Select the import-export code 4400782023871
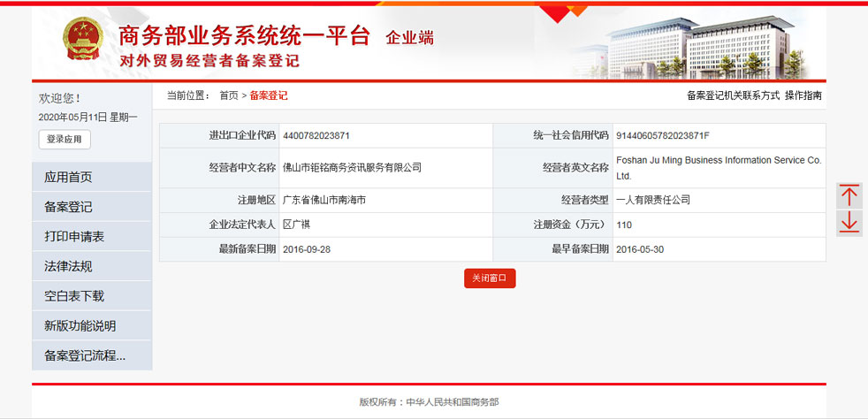The height and width of the screenshot is (419, 868). click(x=316, y=135)
